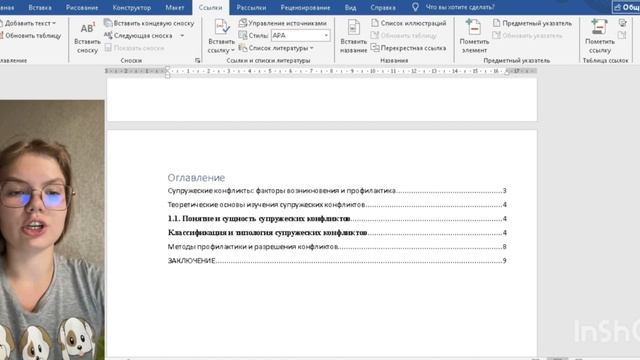Open the Конструктор tab
The image size is (640, 360).
point(131,7)
